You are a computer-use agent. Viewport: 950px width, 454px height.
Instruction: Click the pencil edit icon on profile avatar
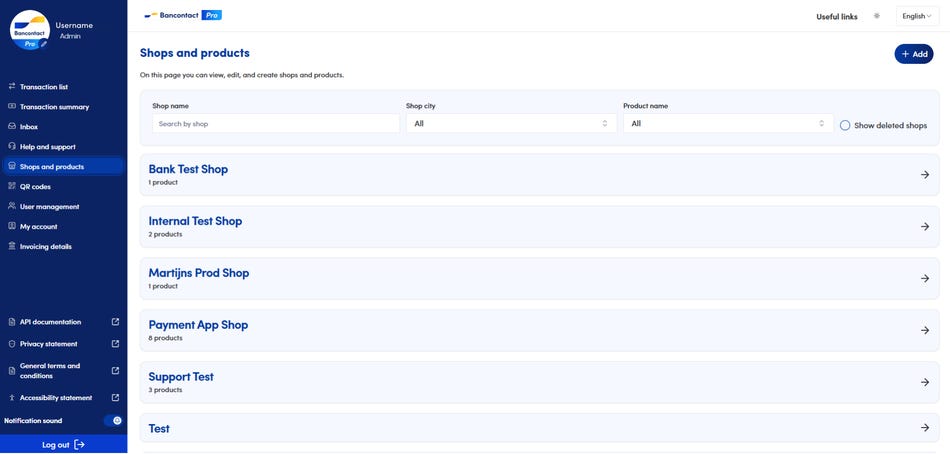click(44, 44)
